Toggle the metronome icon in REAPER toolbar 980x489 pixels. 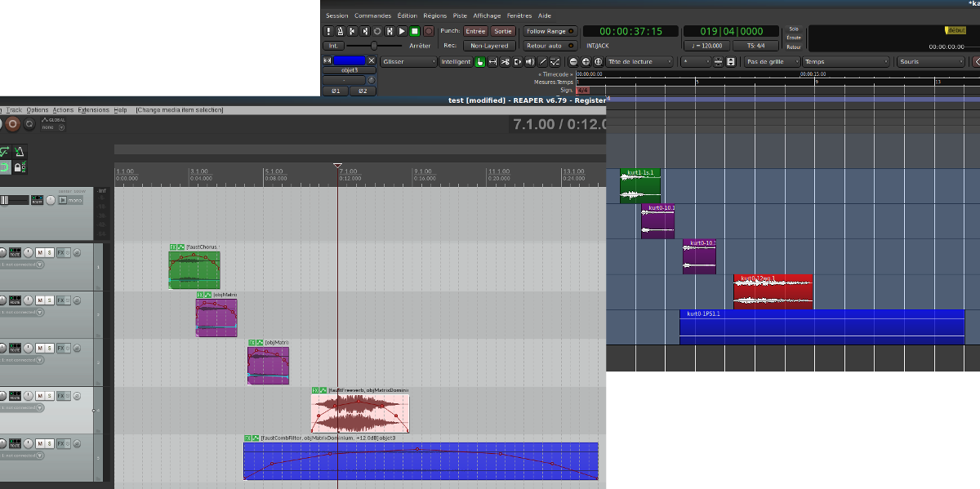(20, 151)
